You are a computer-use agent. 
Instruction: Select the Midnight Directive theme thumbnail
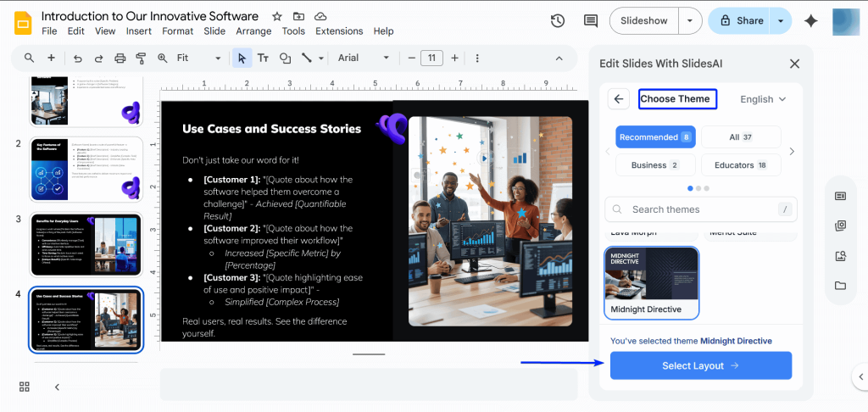click(651, 274)
